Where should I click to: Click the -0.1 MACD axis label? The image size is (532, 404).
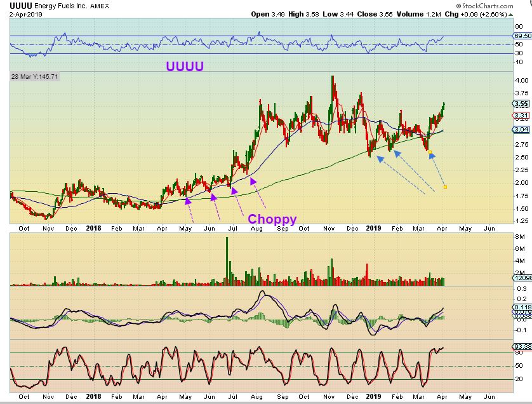521,330
